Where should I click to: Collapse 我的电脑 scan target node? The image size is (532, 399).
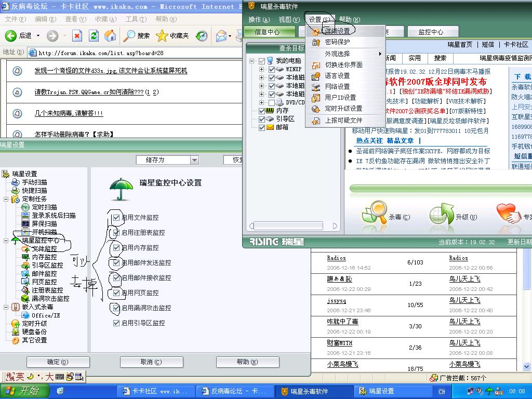252,61
